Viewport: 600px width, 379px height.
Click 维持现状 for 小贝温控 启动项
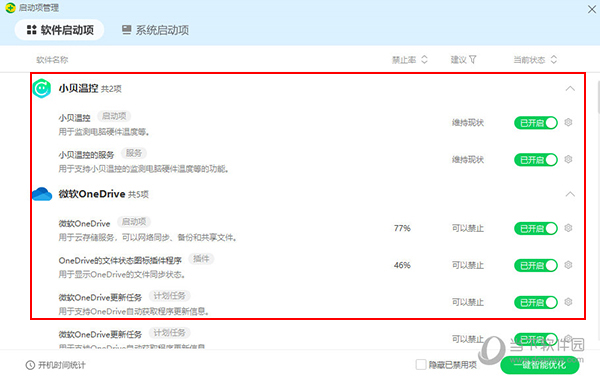468,123
